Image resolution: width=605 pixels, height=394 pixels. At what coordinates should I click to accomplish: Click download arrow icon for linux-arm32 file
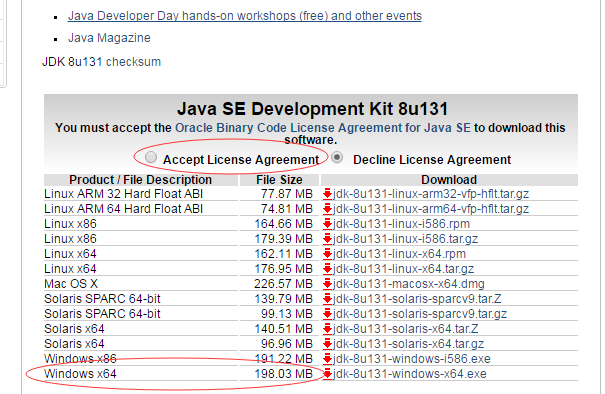[328, 194]
